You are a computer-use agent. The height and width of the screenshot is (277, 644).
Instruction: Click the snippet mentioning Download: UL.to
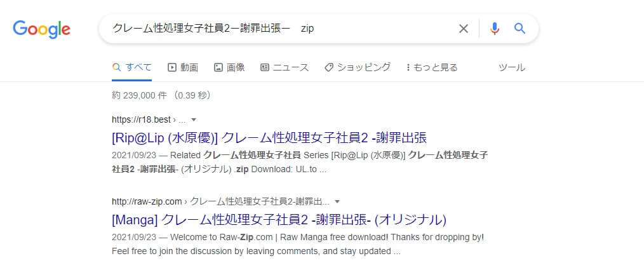[300, 162]
